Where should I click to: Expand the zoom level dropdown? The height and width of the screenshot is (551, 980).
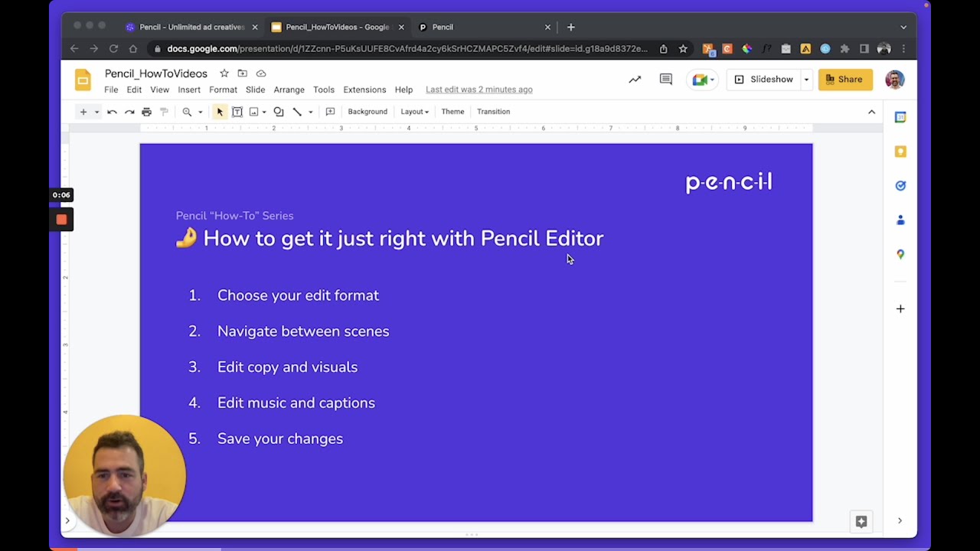tap(201, 112)
